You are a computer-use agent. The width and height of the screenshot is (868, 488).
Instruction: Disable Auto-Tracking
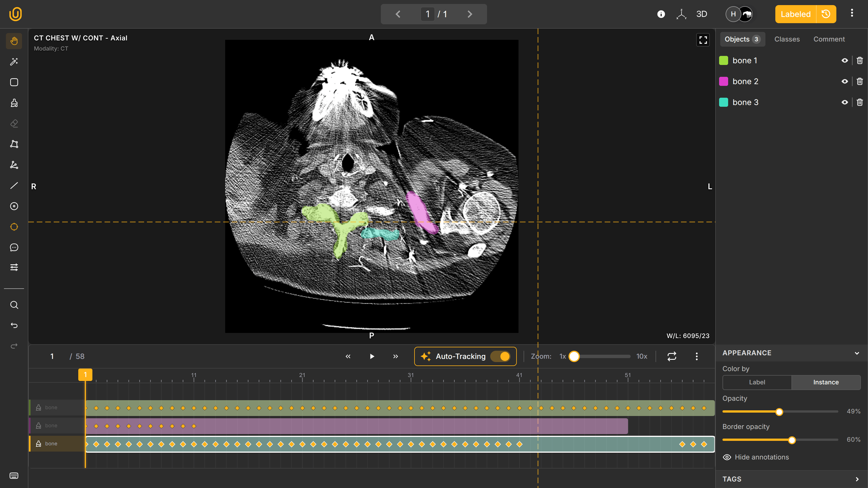[500, 356]
